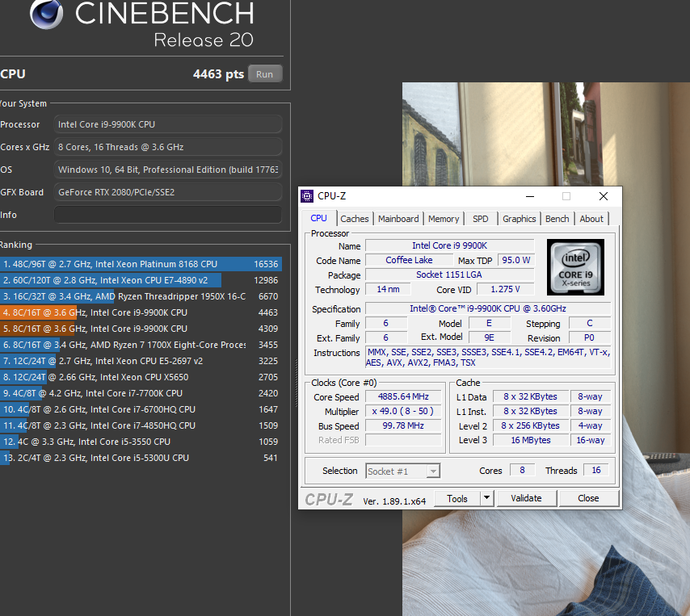Select the Core i5-3550 ranking row
Viewport: 690px width, 616px height.
(x=141, y=442)
